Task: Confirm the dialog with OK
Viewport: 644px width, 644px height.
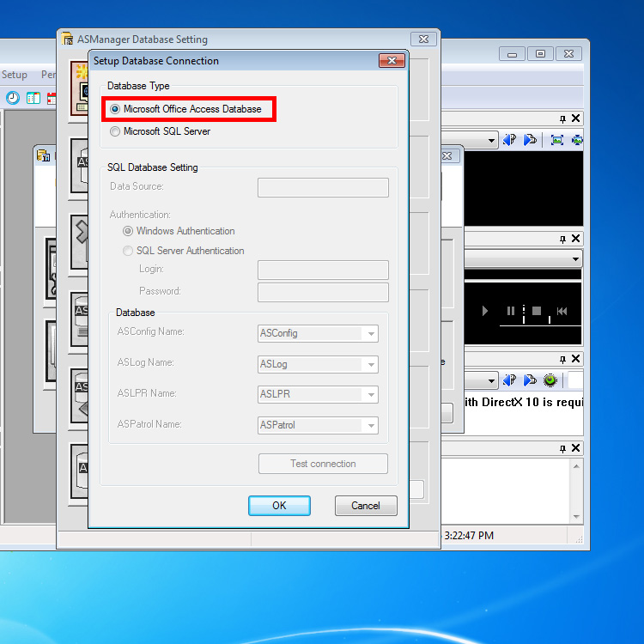Action: coord(279,506)
